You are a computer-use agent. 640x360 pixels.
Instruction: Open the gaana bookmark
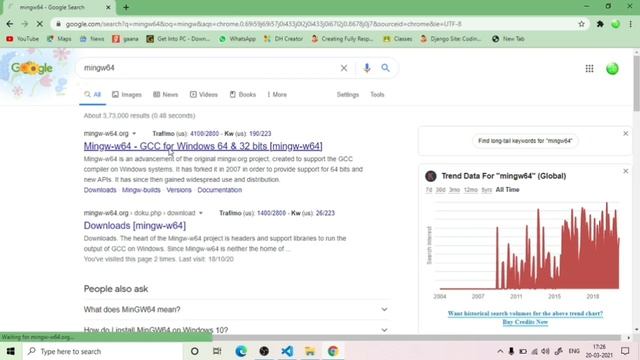click(x=125, y=39)
